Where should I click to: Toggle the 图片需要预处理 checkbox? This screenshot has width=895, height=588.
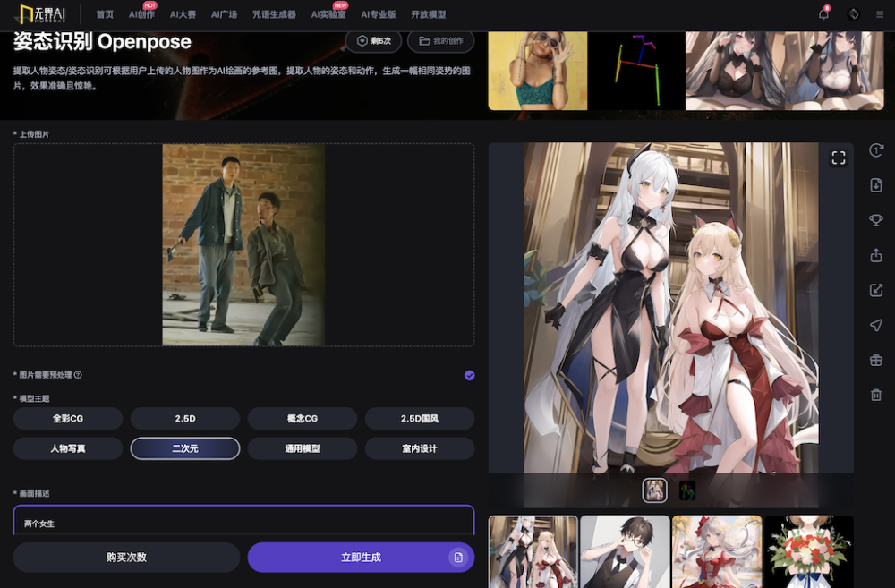coord(469,375)
